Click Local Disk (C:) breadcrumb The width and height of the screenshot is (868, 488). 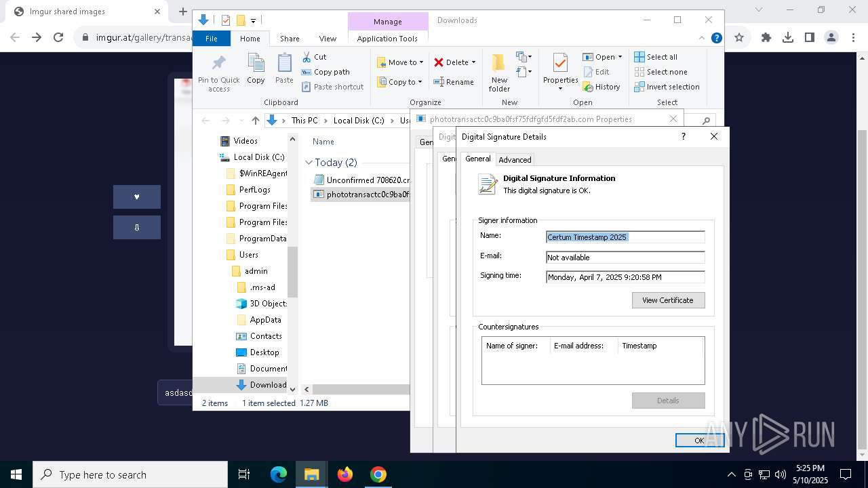pyautogui.click(x=359, y=121)
